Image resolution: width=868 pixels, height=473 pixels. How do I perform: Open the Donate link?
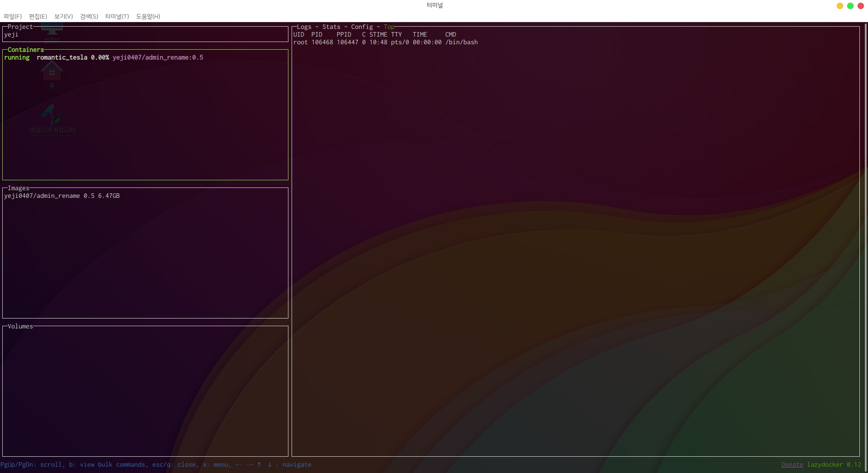point(792,464)
